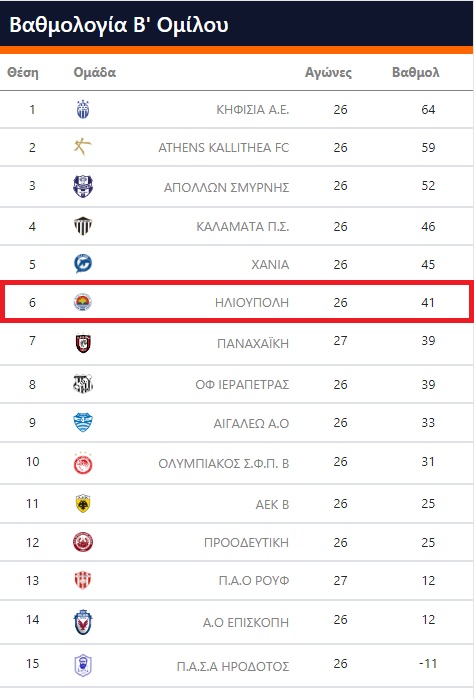This screenshot has height=698, width=474.
Task: Click the Athens Kallithea FC gold logo
Action: click(82, 146)
